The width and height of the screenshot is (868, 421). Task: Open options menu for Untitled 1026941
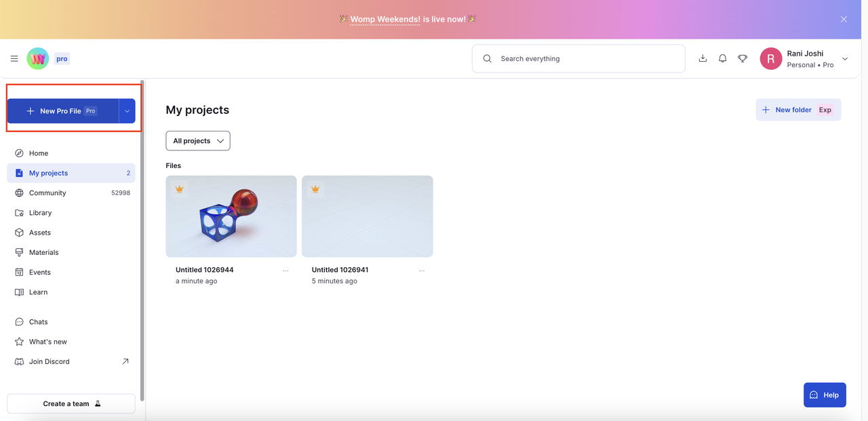coord(422,270)
